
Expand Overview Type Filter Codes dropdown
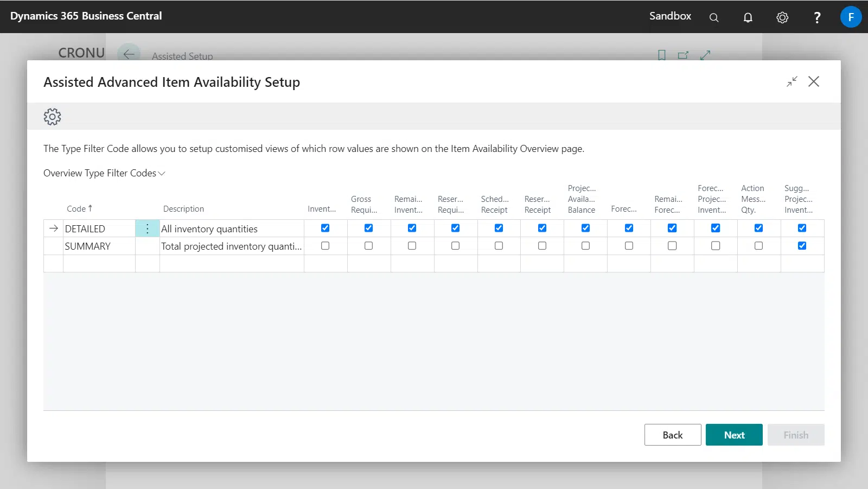[104, 173]
